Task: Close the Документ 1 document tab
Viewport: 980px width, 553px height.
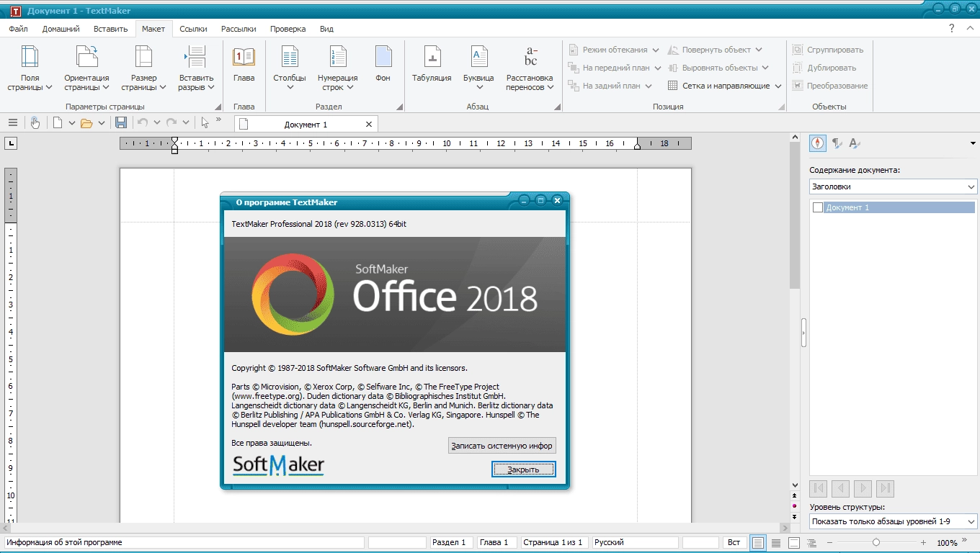Action: tap(369, 124)
